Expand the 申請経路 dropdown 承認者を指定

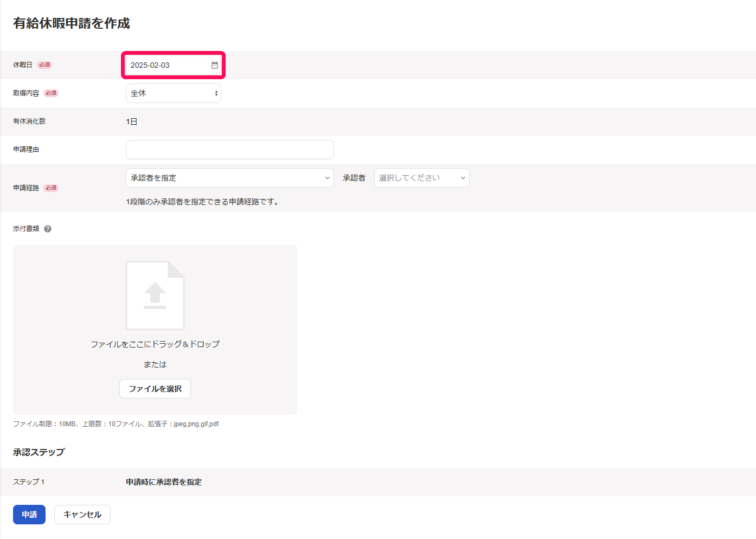click(230, 178)
